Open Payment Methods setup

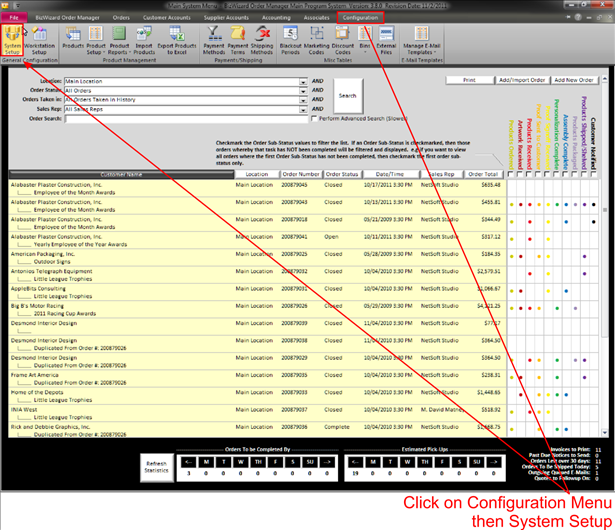coord(214,44)
